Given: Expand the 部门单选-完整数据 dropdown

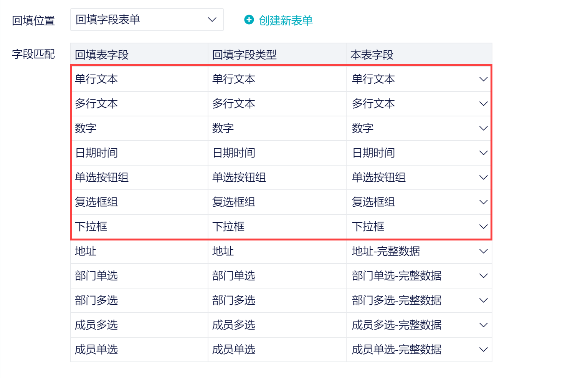Looking at the screenshot, I should [419, 276].
